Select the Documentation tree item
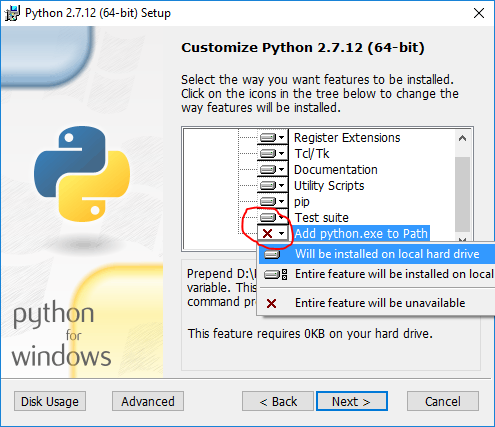 [x=336, y=170]
